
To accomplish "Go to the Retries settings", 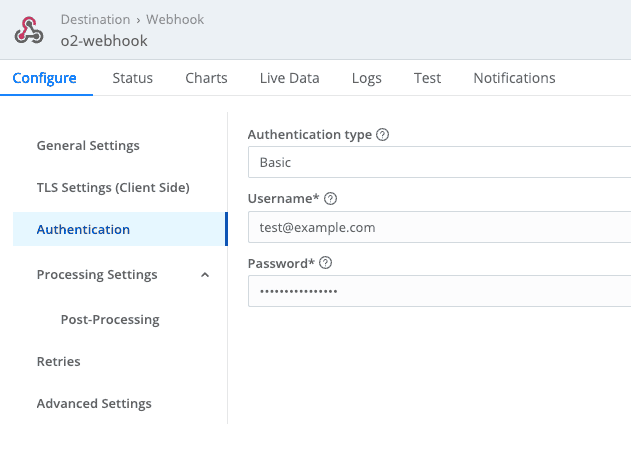I will pos(58,362).
